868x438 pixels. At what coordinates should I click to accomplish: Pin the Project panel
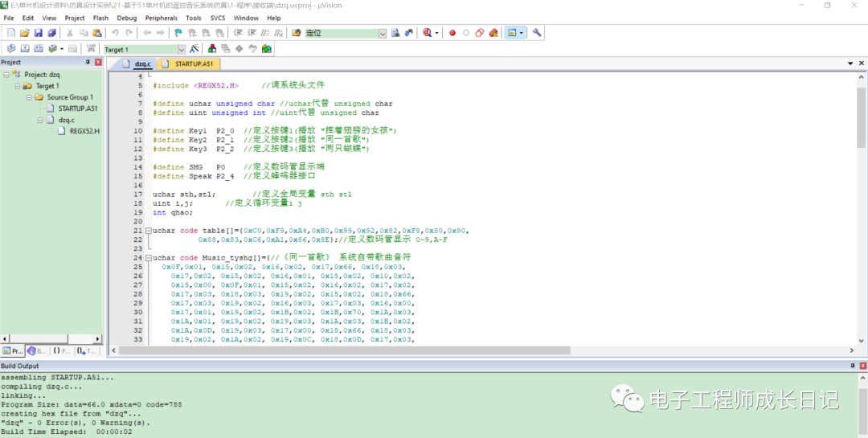coord(88,62)
